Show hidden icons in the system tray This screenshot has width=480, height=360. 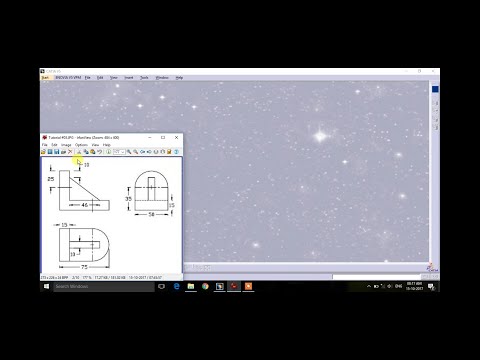(x=369, y=286)
